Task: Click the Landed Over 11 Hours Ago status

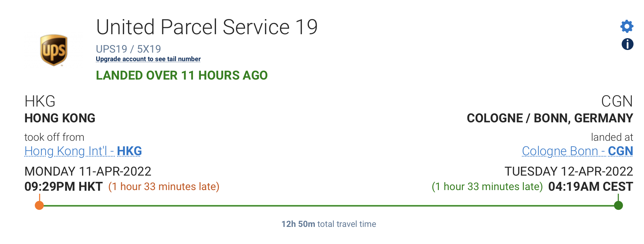Action: [x=182, y=75]
